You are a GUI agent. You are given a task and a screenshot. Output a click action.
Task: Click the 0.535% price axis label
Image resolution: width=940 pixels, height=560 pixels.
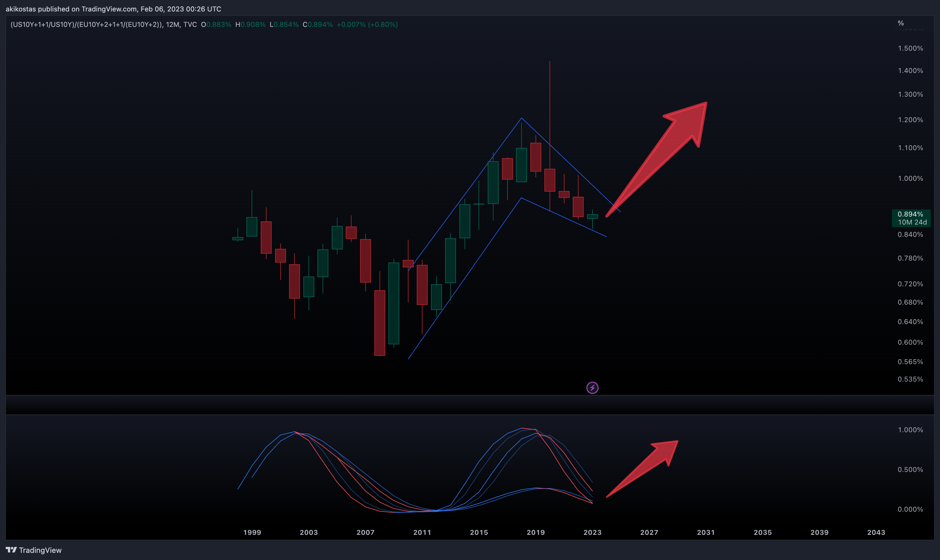coord(910,379)
